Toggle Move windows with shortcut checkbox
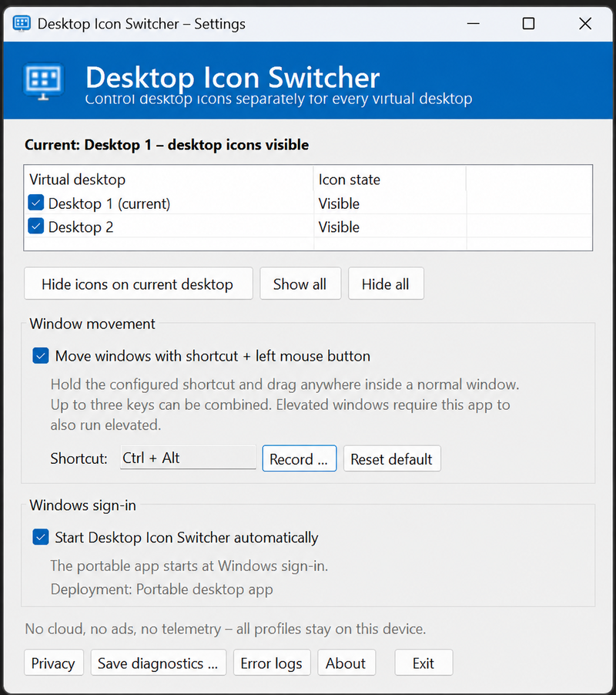 41,356
